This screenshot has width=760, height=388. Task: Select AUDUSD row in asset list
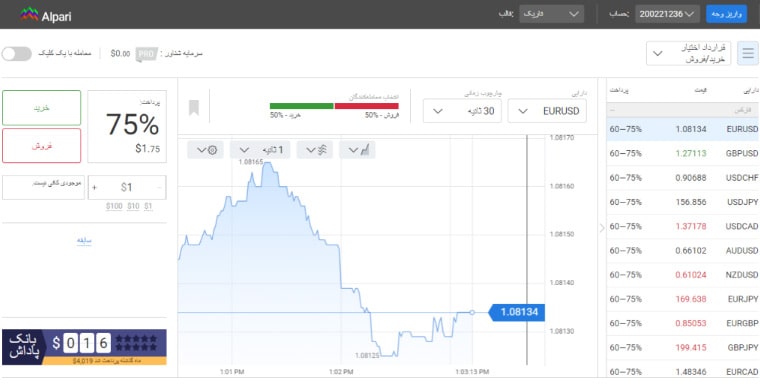point(683,250)
